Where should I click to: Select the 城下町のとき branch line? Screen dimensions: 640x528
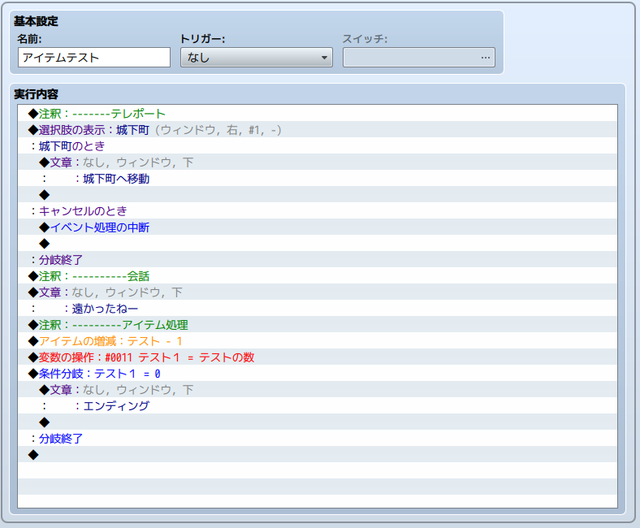click(x=318, y=146)
